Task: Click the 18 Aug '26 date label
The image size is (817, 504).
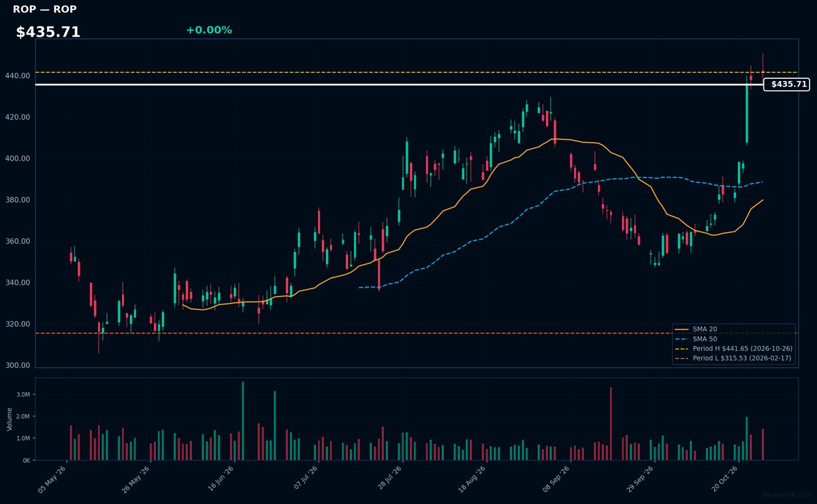Action: click(x=472, y=478)
